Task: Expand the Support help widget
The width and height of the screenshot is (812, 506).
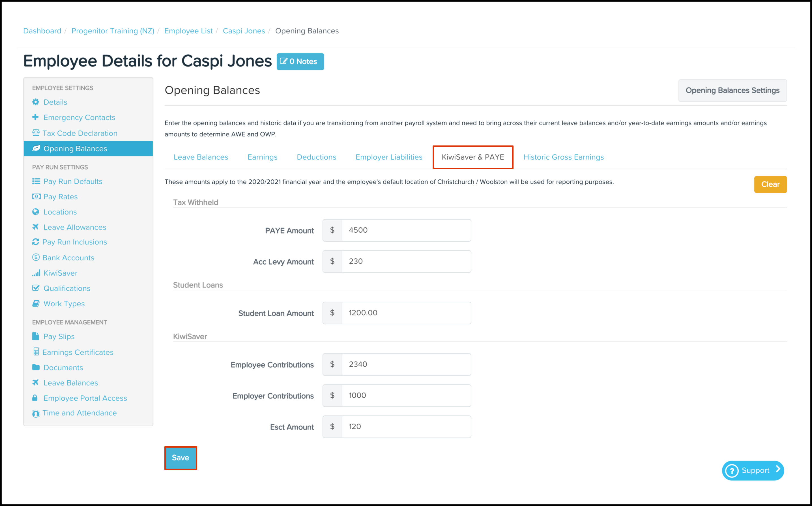Action: (753, 470)
